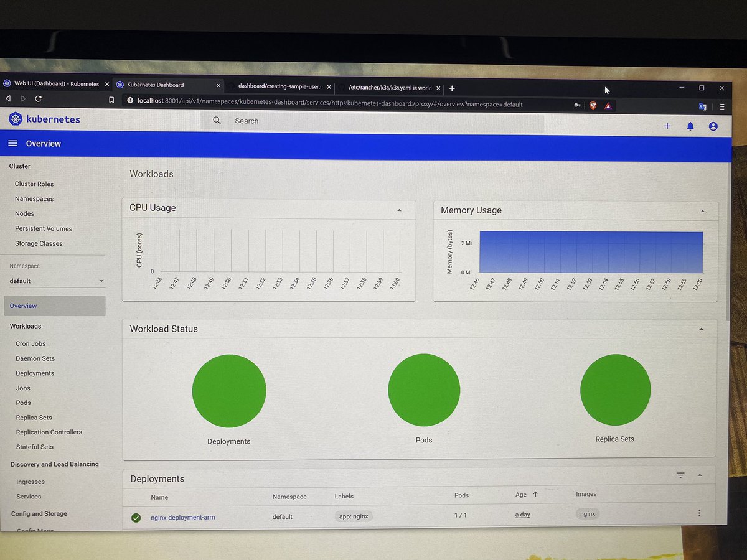Open Cron Jobs in sidebar
The image size is (747, 560).
click(x=31, y=344)
